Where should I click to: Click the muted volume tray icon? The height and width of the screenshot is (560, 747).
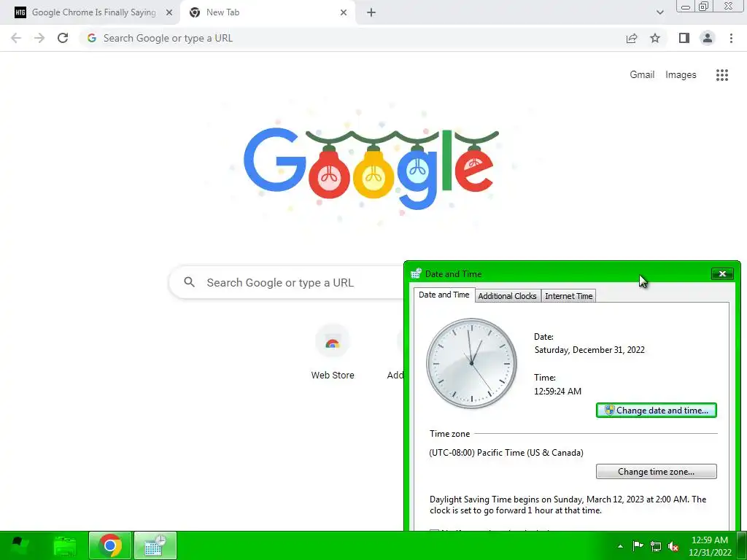(x=673, y=546)
